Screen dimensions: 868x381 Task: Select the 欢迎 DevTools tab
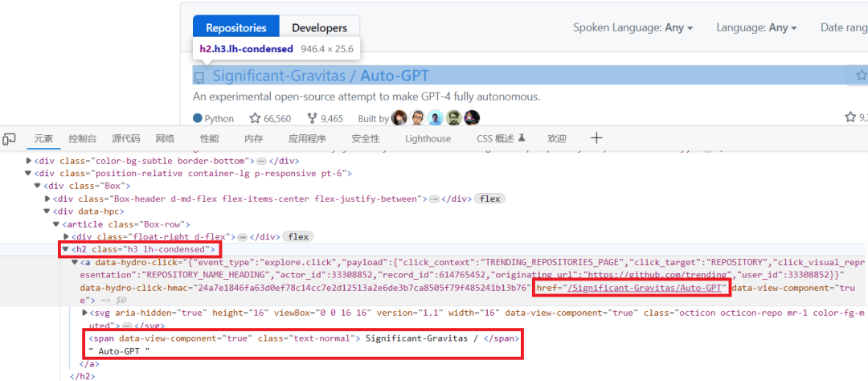point(557,139)
